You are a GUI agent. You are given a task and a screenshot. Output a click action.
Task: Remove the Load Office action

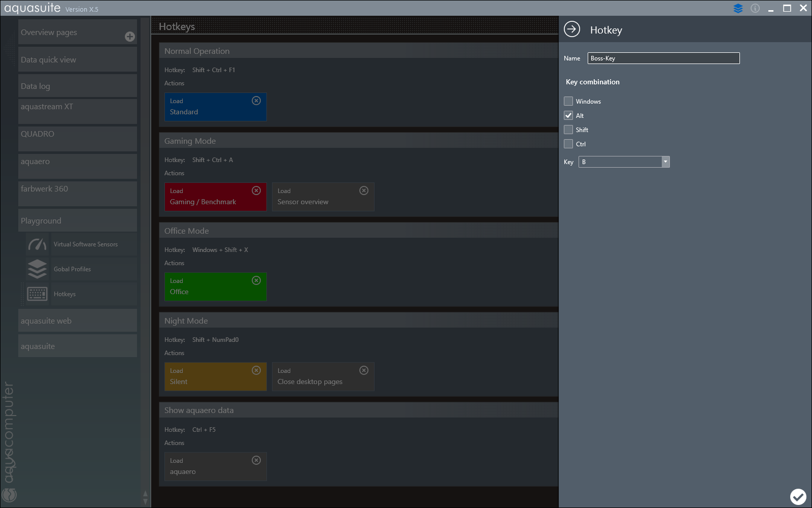[256, 280]
